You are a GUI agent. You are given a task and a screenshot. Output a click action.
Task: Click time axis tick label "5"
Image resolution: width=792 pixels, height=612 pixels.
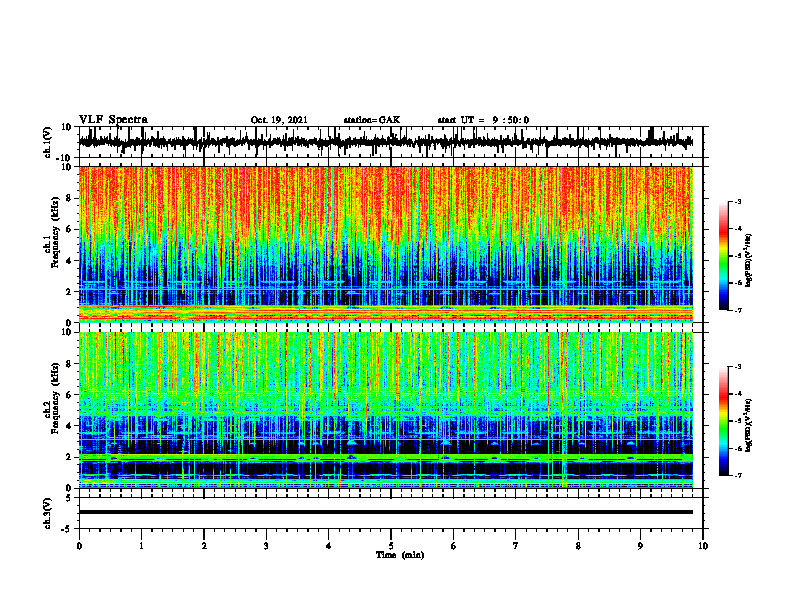391,546
